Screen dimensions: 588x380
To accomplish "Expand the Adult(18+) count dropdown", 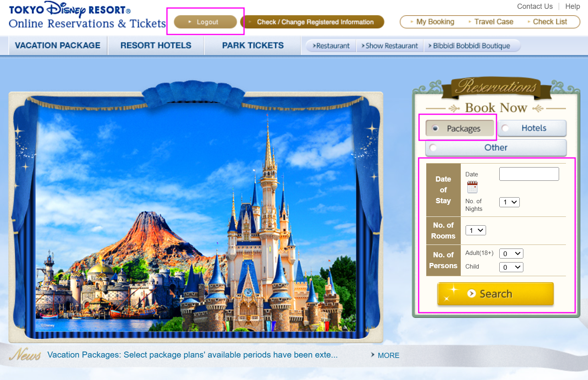I will point(511,253).
